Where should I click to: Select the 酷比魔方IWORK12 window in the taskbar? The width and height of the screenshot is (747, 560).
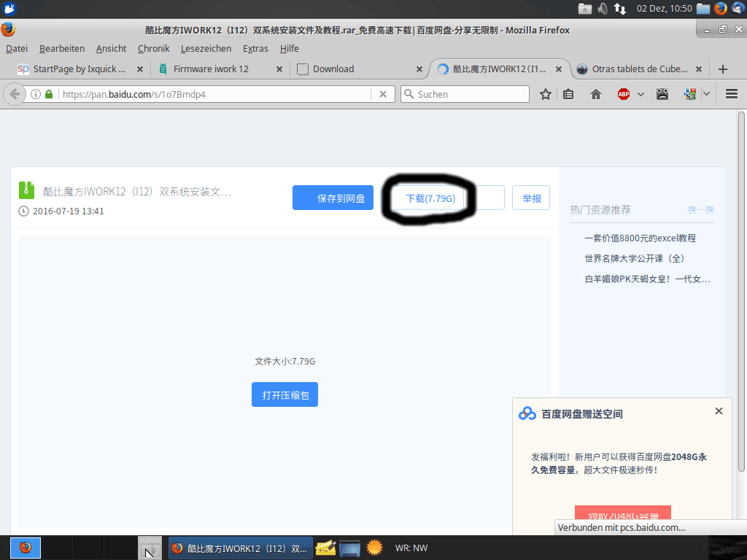pos(241,548)
